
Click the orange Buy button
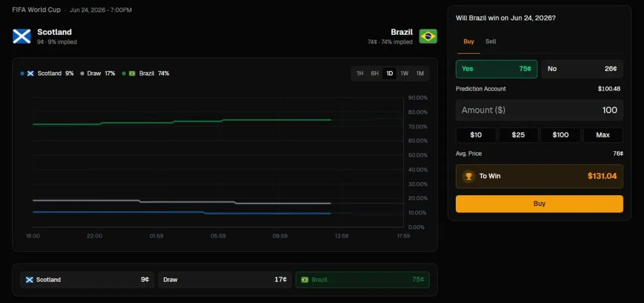(539, 204)
